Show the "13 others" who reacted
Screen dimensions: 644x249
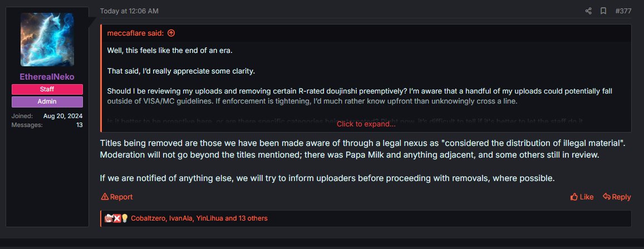click(x=253, y=218)
